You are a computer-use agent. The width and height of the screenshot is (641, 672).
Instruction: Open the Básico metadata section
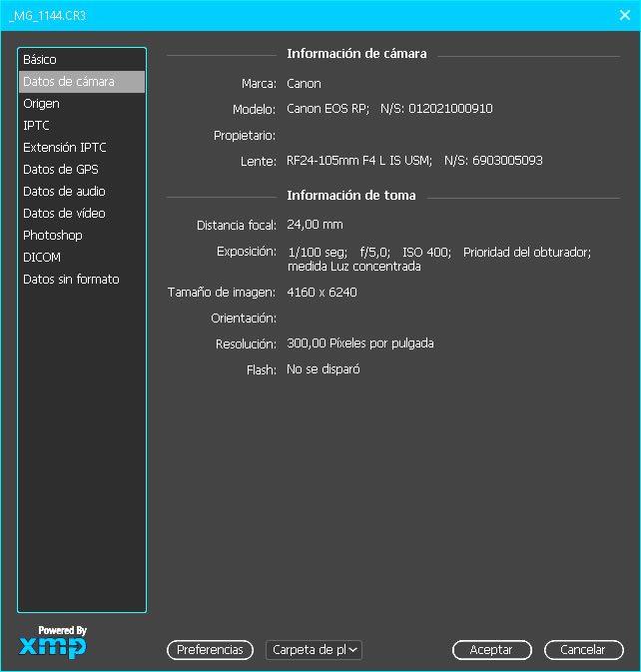[82, 60]
